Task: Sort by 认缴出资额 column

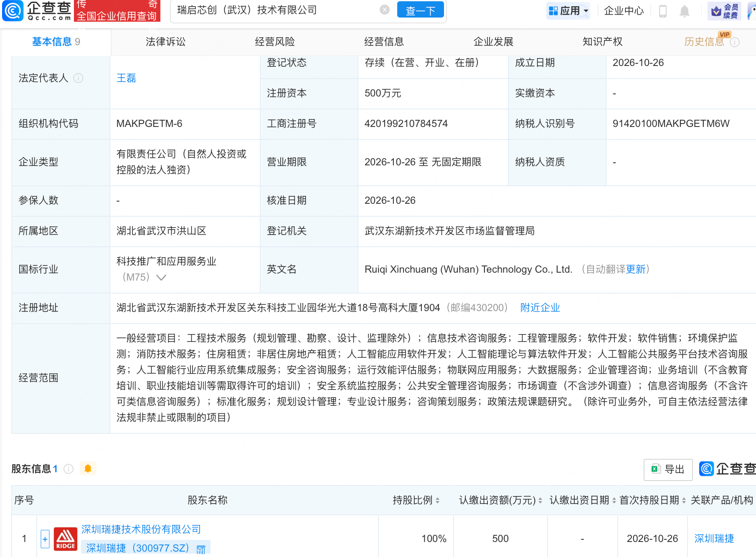Action: [540, 500]
